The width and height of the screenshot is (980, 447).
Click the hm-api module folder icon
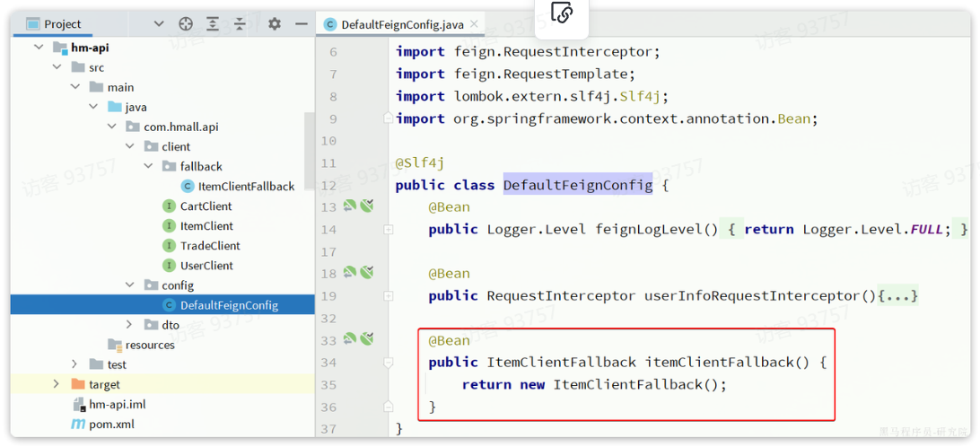59,48
